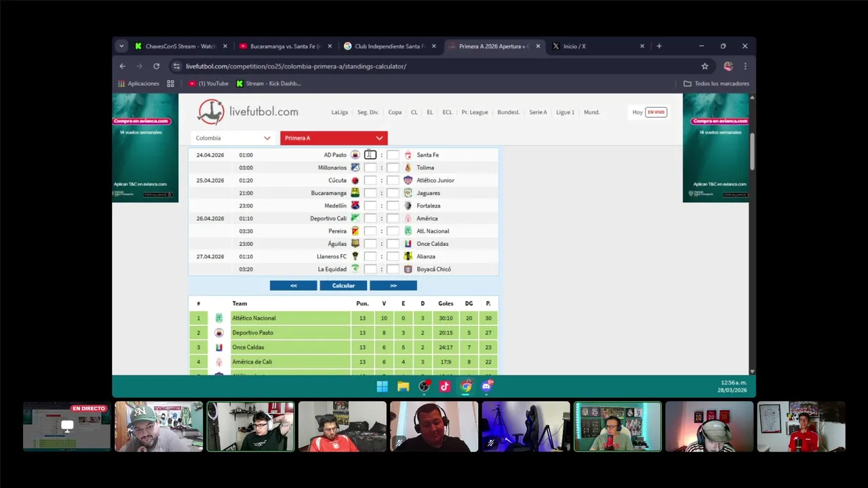The height and width of the screenshot is (488, 868).
Task: Click Santa Fe away score field
Action: coord(393,155)
